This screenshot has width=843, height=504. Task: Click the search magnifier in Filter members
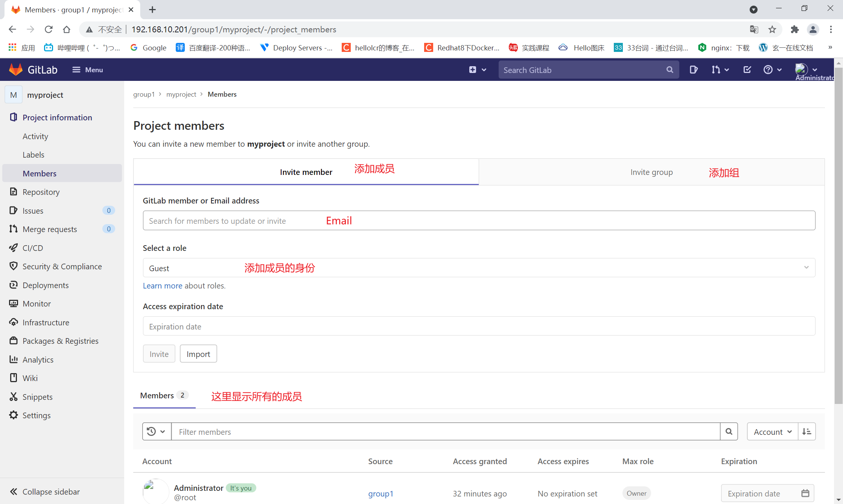coord(729,431)
